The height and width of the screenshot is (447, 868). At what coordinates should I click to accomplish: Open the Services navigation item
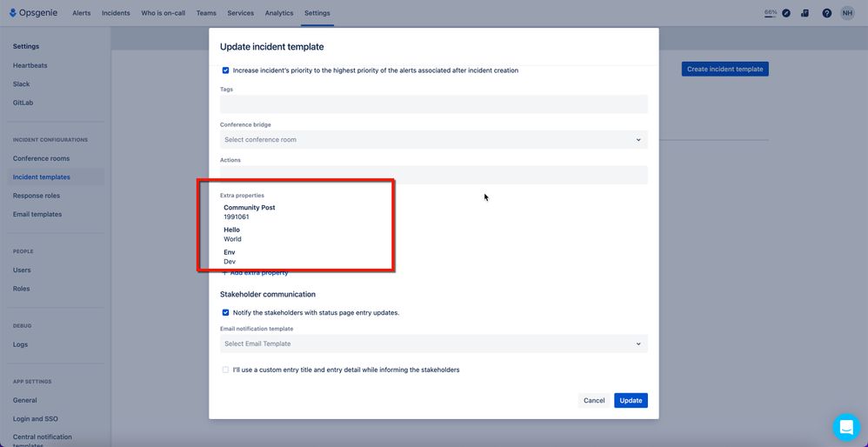point(240,13)
